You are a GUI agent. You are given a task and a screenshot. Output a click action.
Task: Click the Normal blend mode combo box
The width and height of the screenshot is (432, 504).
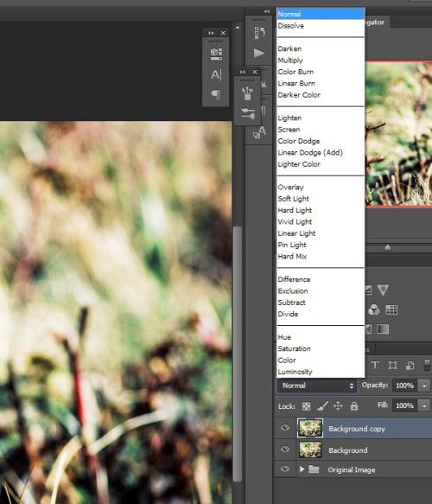[x=317, y=386]
